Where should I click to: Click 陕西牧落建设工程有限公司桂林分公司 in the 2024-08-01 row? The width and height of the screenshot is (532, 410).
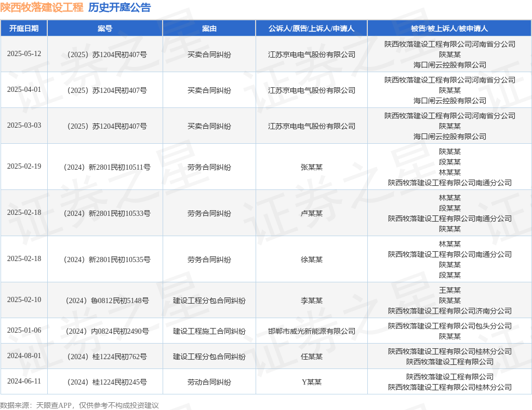(x=450, y=351)
